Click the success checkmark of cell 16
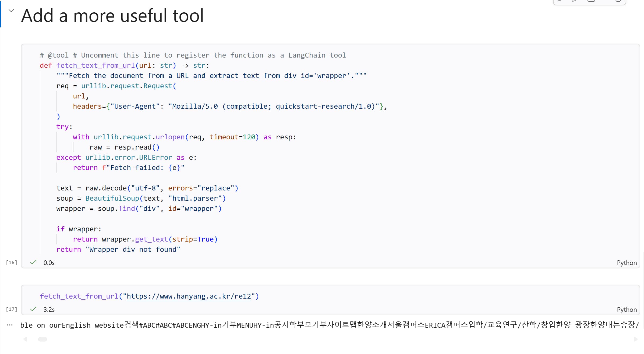Viewport: 644px width, 354px height. click(x=33, y=262)
